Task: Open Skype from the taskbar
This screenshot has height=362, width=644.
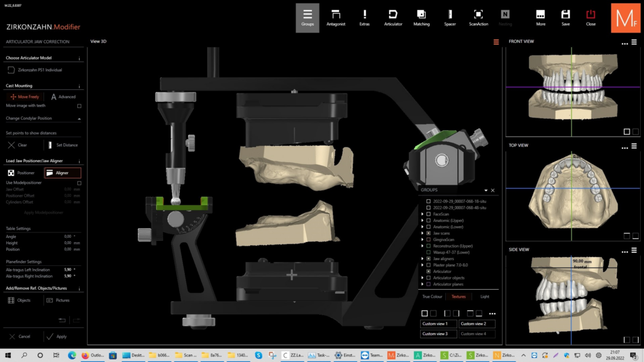Action: pyautogui.click(x=258, y=356)
